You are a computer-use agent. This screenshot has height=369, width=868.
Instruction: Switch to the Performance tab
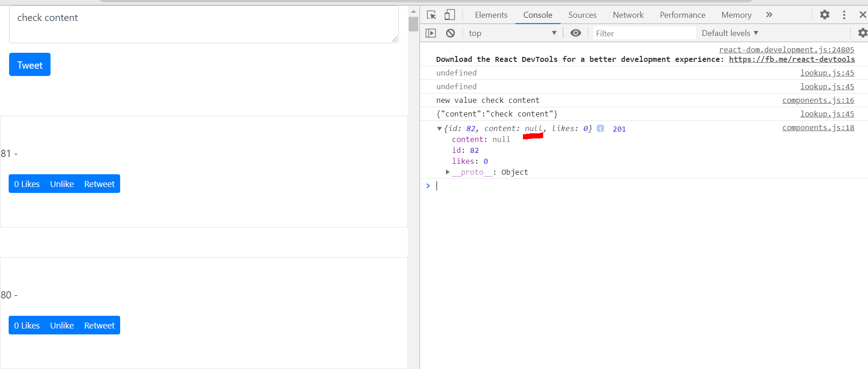(x=682, y=15)
